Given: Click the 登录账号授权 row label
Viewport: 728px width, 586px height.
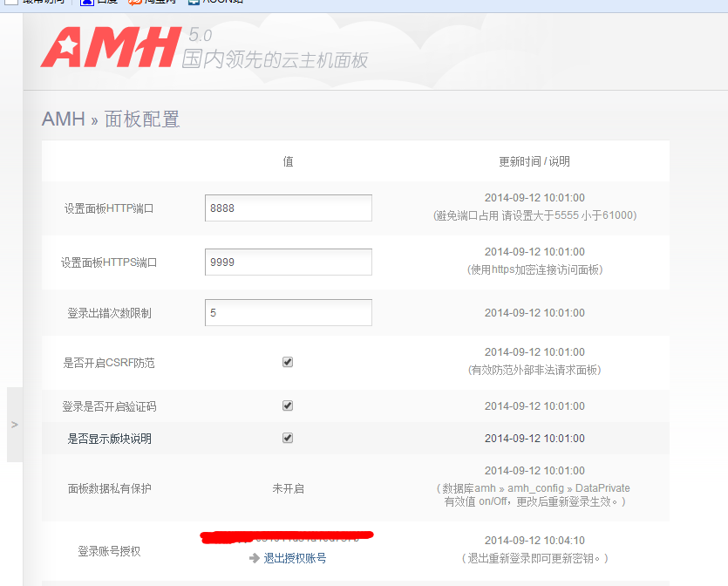Looking at the screenshot, I should [x=109, y=551].
